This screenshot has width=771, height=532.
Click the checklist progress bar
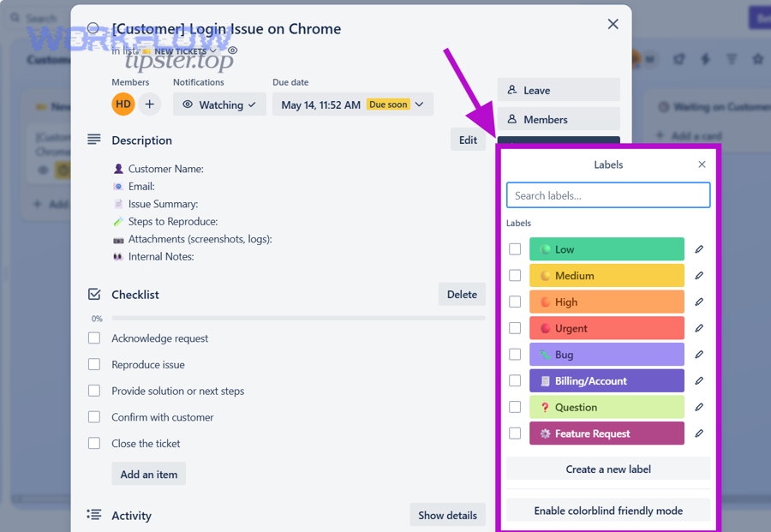(x=298, y=318)
